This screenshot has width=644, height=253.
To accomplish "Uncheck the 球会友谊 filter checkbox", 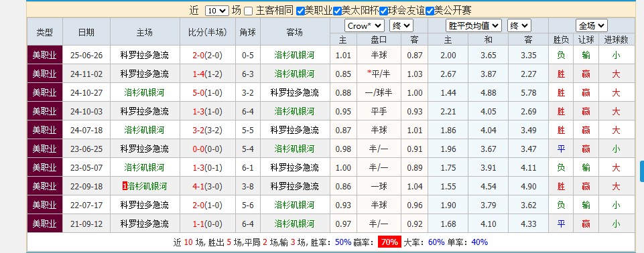I will (383, 11).
